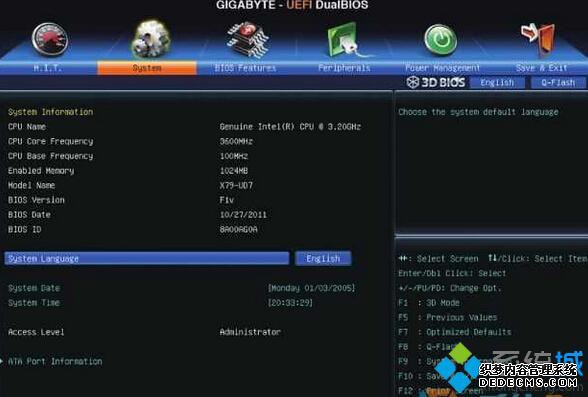588x397 pixels.
Task: Click the Save & Exit door icon
Action: pyautogui.click(x=538, y=39)
